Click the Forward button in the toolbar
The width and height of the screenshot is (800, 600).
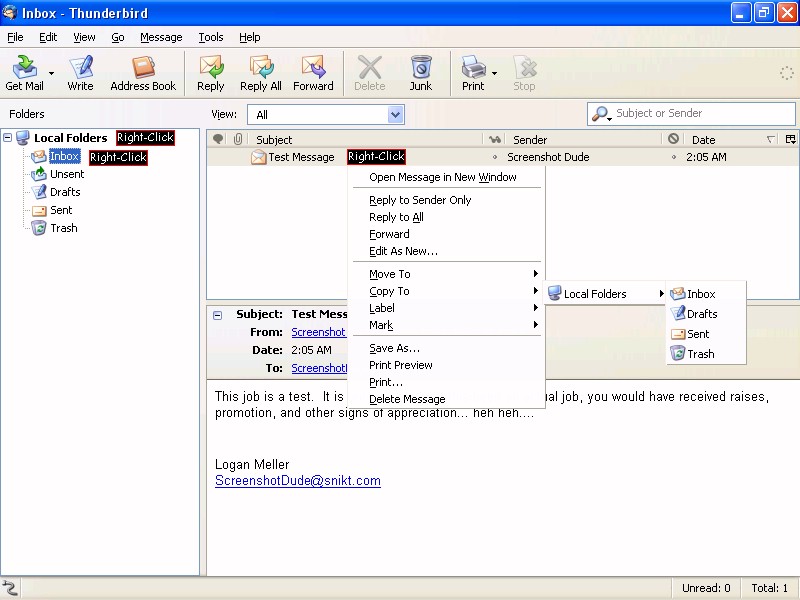coord(313,73)
